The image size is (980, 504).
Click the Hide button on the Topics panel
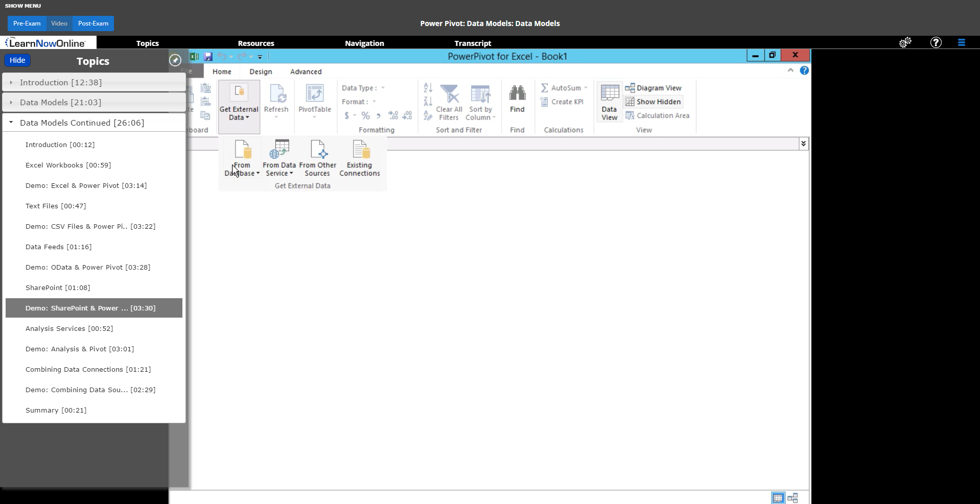pyautogui.click(x=17, y=60)
